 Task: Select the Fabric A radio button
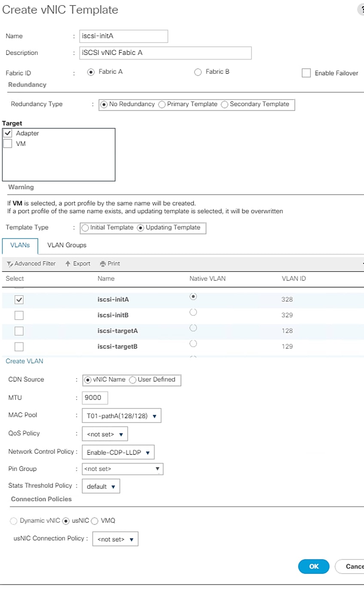click(x=91, y=72)
